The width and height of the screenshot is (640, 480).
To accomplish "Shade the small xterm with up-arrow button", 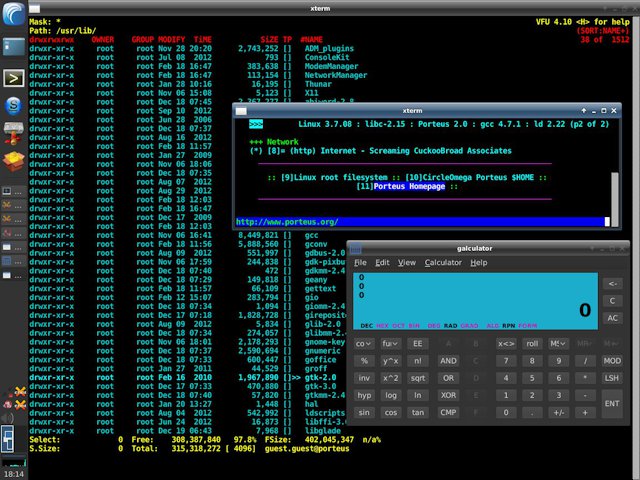I will tap(584, 111).
